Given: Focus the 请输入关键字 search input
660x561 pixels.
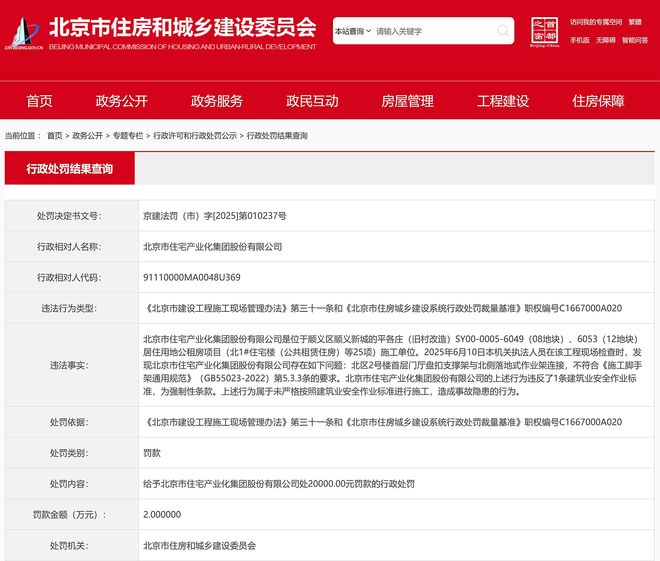Looking at the screenshot, I should pyautogui.click(x=435, y=31).
